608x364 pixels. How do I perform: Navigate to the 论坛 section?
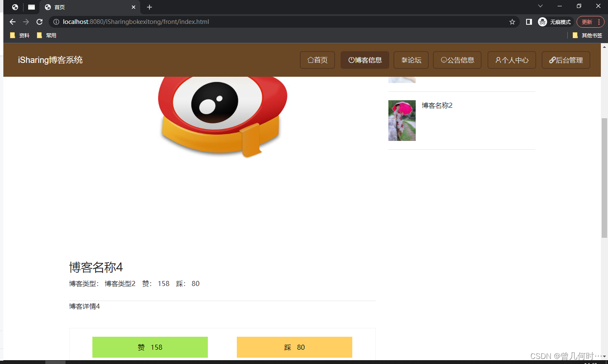click(x=411, y=60)
